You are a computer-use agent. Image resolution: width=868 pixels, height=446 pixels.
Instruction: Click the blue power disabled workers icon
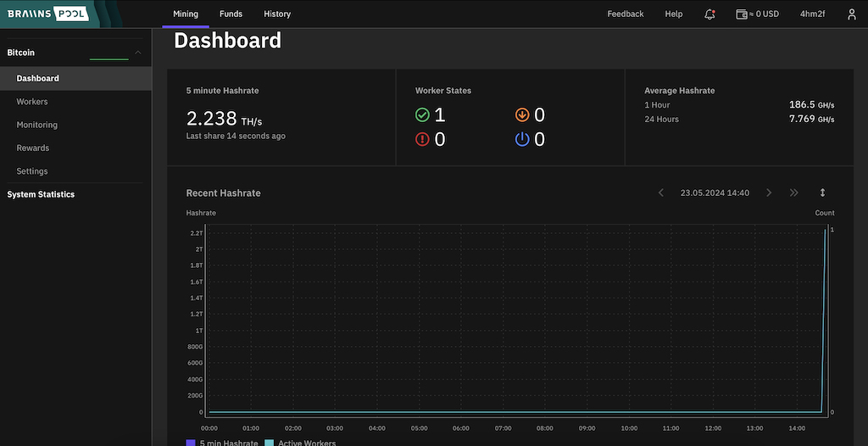[x=522, y=140]
